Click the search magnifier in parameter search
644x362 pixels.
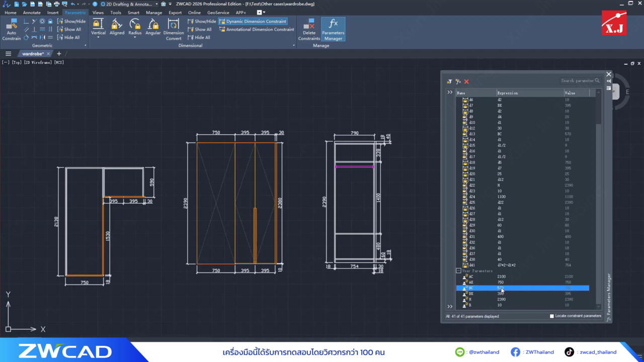point(597,80)
